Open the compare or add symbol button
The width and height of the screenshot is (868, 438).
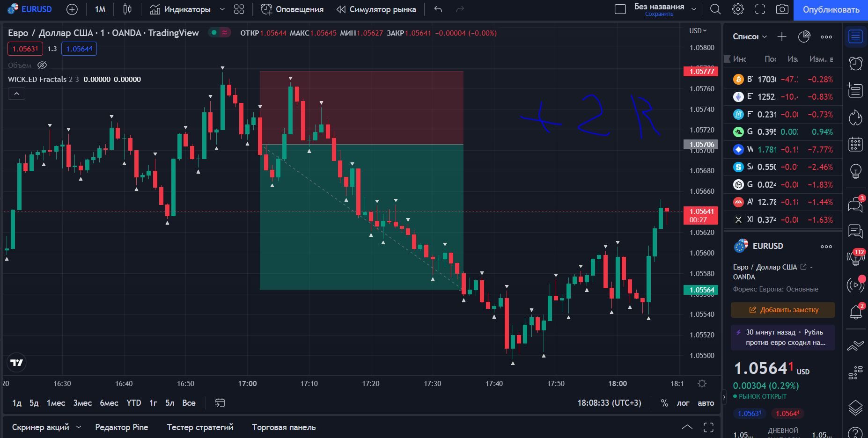72,9
